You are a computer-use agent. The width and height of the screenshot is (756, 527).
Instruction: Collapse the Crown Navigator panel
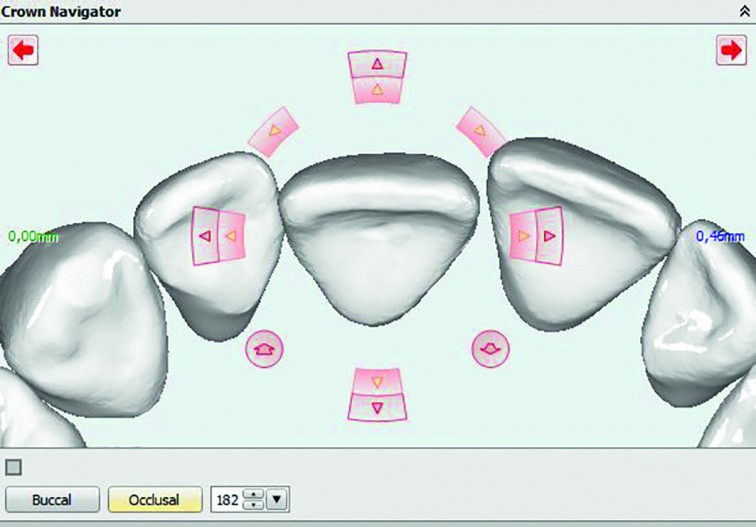click(744, 11)
